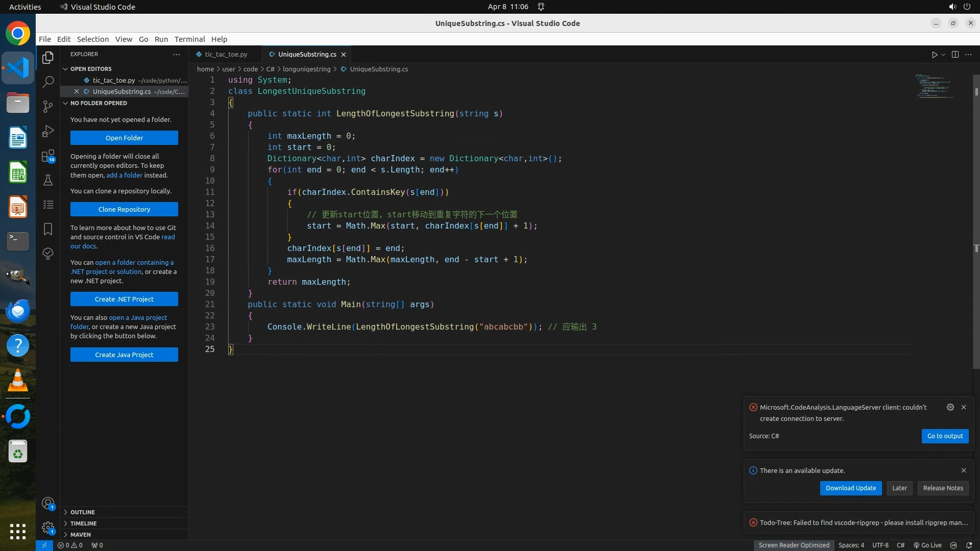The height and width of the screenshot is (551, 980).
Task: Toggle Go Live server in status bar
Action: (x=927, y=545)
